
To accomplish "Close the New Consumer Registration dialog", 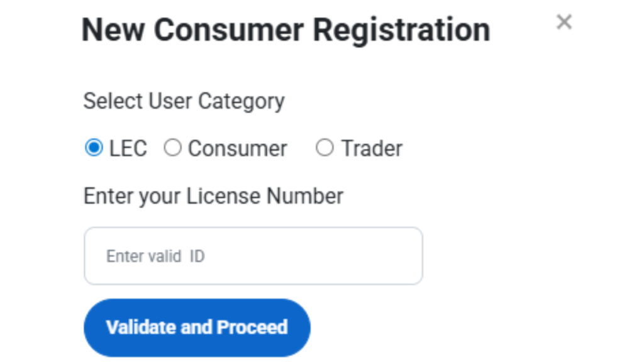I will pos(564,23).
